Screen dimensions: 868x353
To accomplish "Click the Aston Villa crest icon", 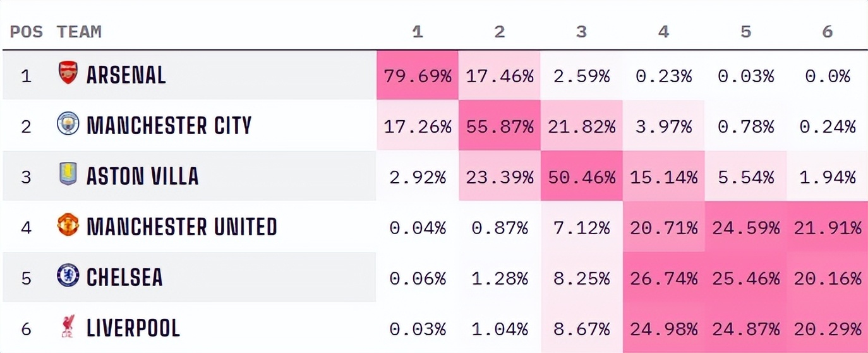I will click(x=68, y=174).
